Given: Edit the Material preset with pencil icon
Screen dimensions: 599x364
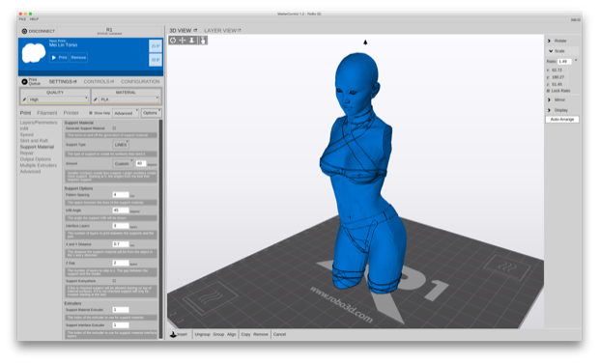Looking at the screenshot, I should (95, 99).
